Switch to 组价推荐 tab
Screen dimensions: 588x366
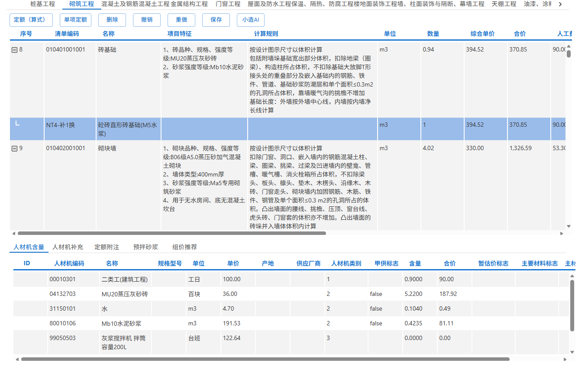184,247
